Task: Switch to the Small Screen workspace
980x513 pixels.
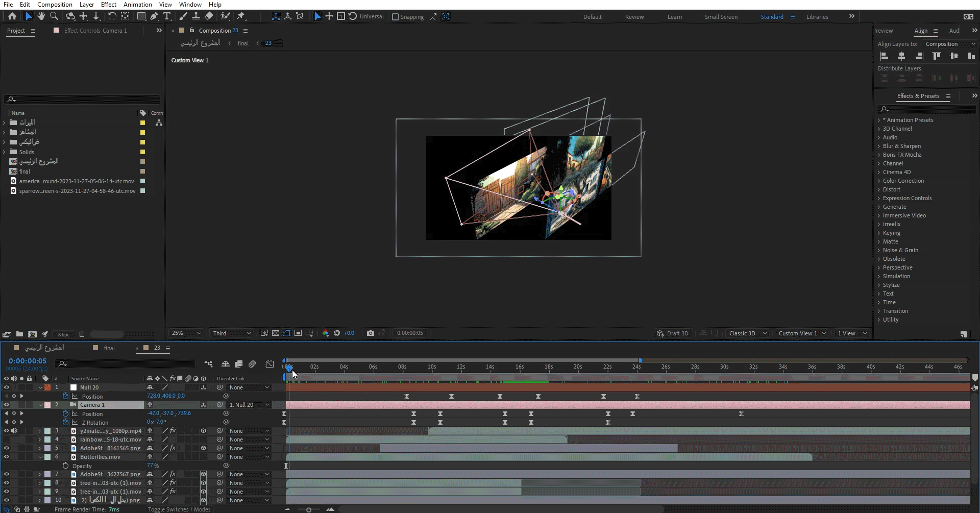Action: pyautogui.click(x=721, y=17)
